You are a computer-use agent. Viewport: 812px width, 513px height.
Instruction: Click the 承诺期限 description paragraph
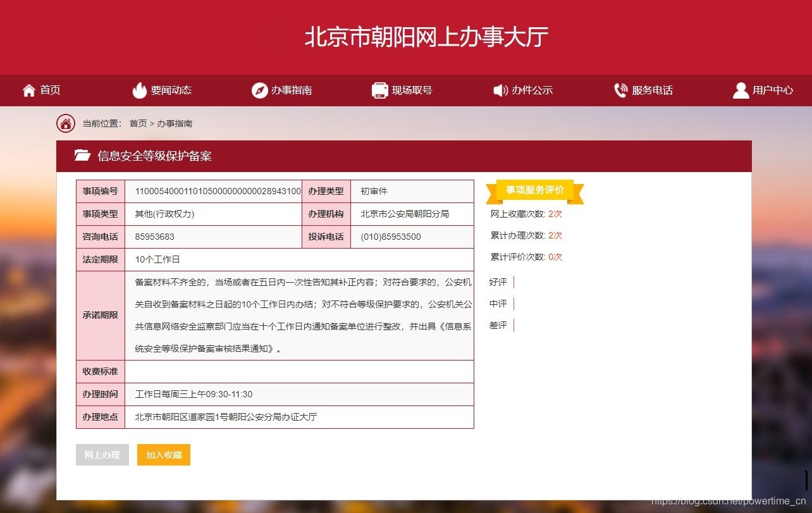coord(303,315)
